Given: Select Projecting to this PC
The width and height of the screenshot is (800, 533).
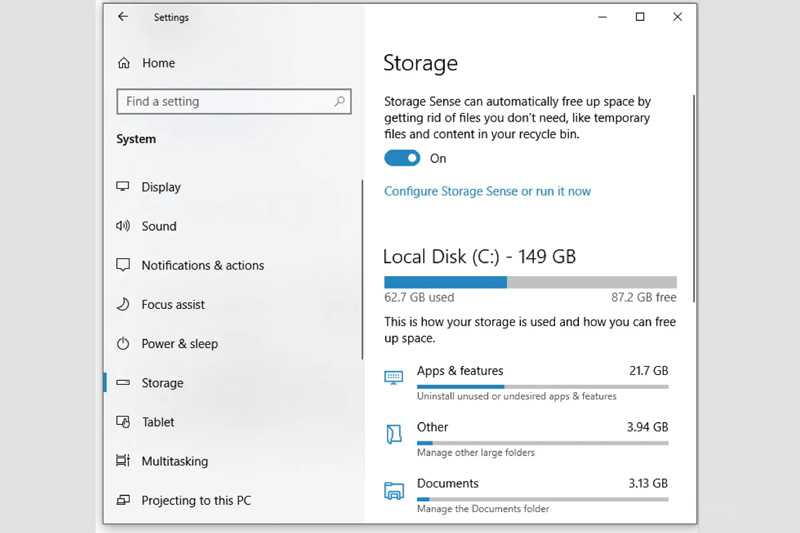Looking at the screenshot, I should click(196, 500).
